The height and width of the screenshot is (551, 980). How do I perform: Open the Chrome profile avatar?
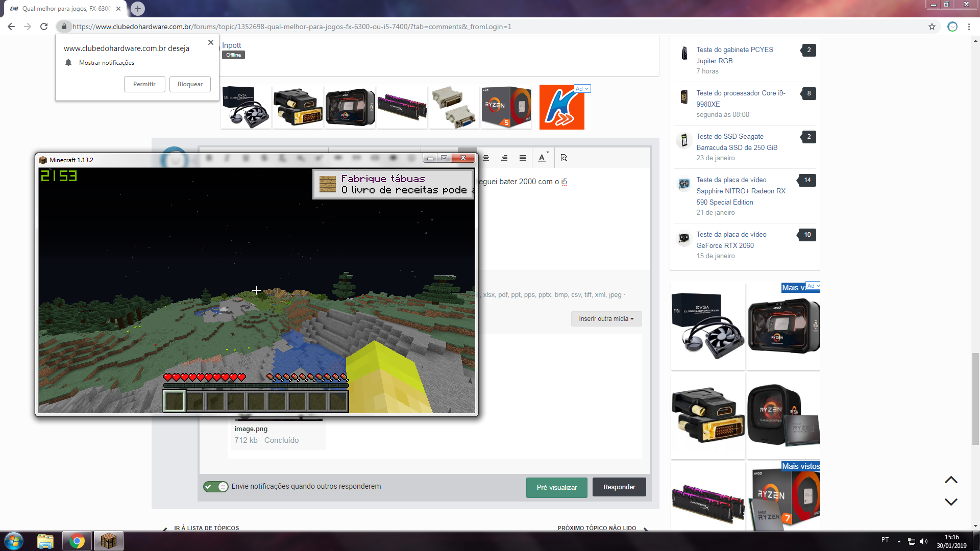pos(952,27)
